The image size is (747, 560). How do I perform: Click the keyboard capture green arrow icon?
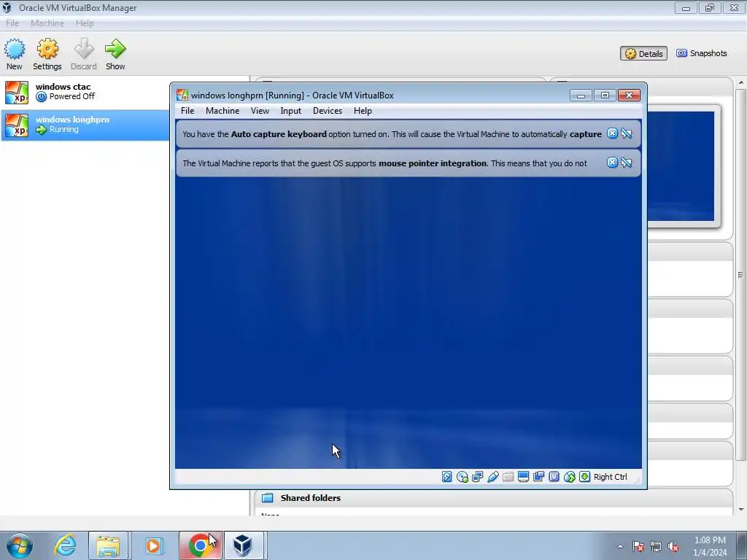584,477
